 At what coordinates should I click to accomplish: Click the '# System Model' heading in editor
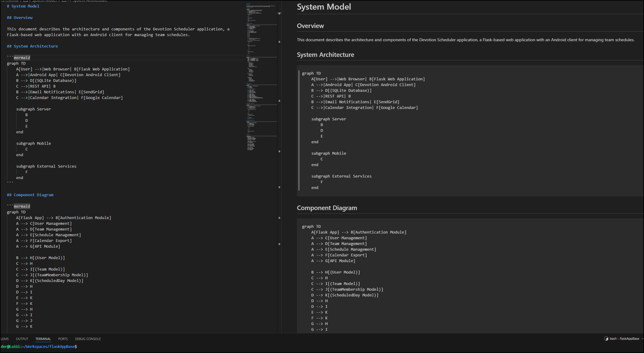click(23, 6)
